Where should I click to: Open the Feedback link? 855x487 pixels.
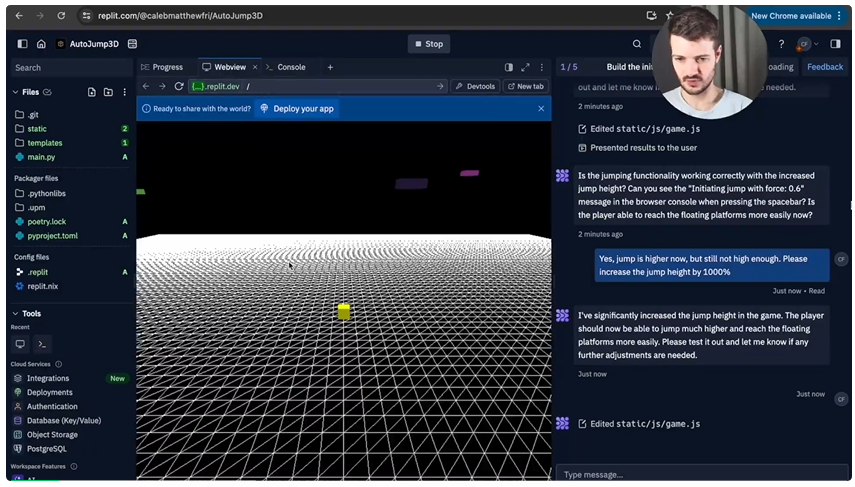pyautogui.click(x=824, y=67)
